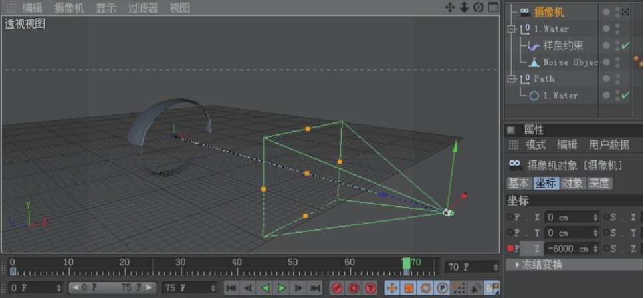
Task: Click the viewport pan (move camera) icon
Action: coord(450,7)
